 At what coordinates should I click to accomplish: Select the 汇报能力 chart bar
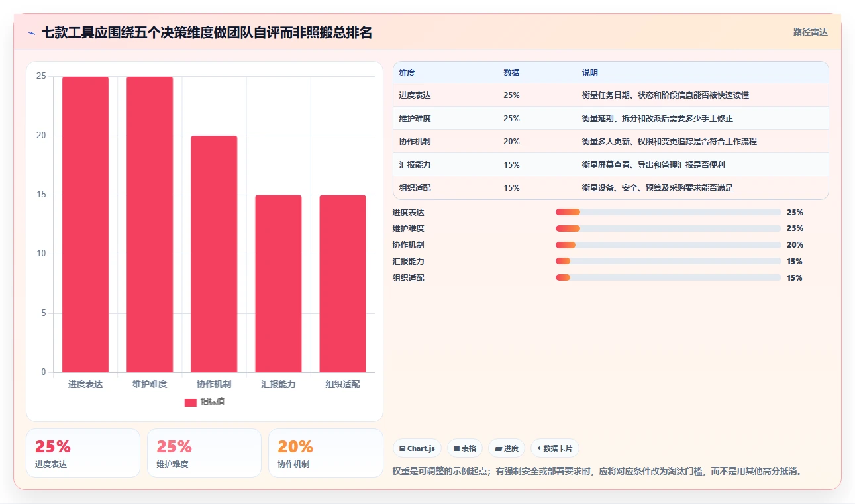278,283
